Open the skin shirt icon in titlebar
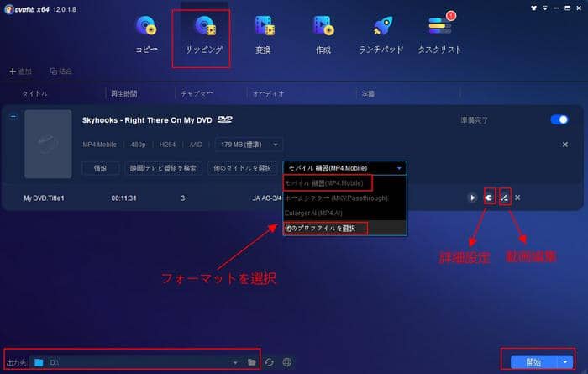This screenshot has height=374, width=588. click(x=533, y=8)
